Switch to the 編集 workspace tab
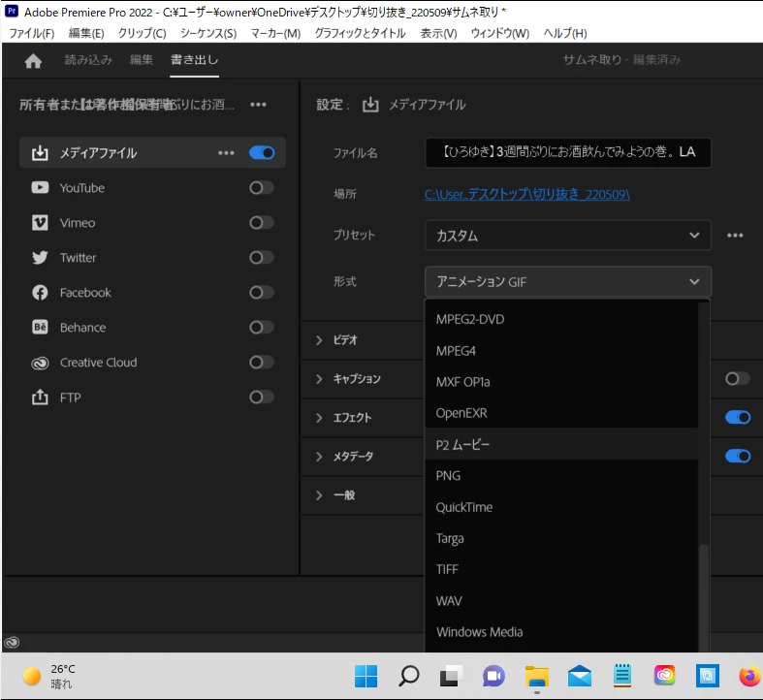The width and height of the screenshot is (763, 700). pos(142,60)
